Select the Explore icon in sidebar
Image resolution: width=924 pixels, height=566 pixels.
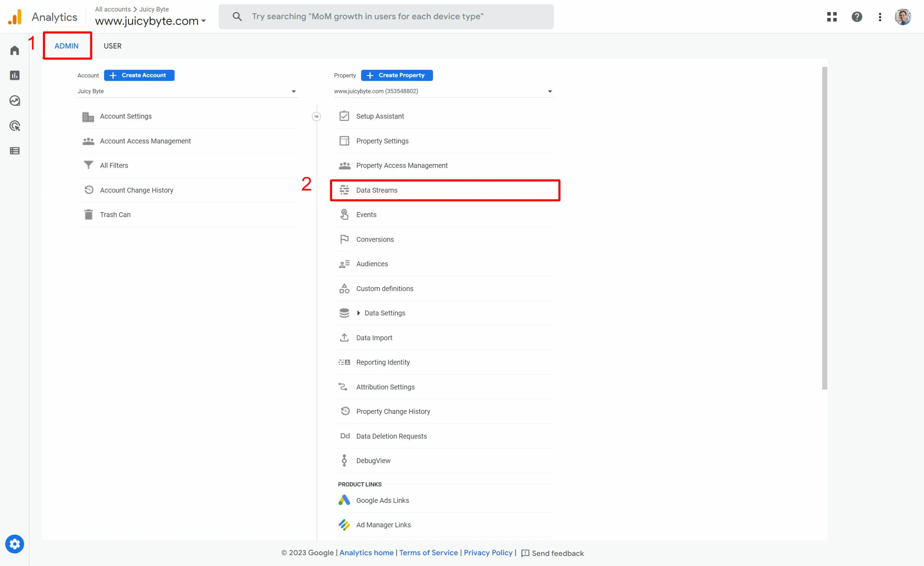pyautogui.click(x=15, y=100)
